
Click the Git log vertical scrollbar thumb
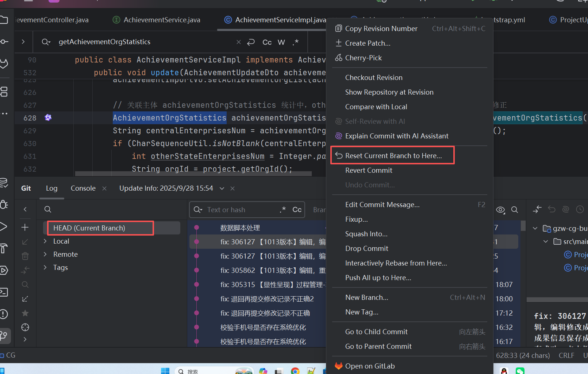[523, 225]
